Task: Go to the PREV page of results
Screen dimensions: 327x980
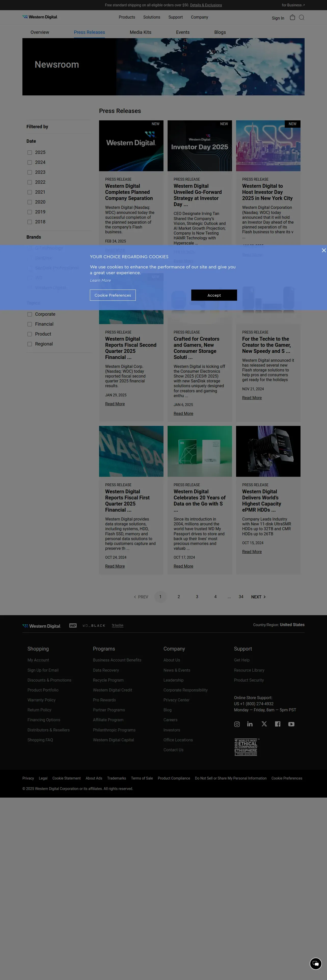Action: (x=141, y=597)
